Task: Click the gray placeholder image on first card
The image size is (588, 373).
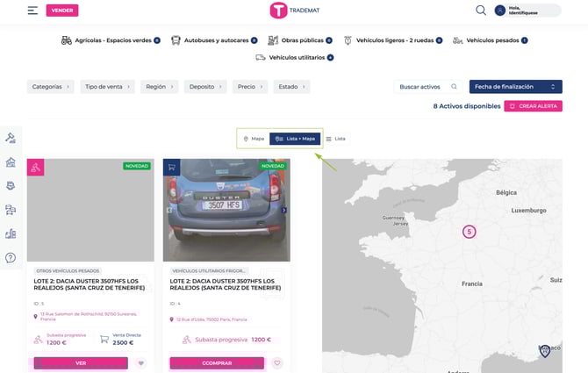Action: coord(90,210)
